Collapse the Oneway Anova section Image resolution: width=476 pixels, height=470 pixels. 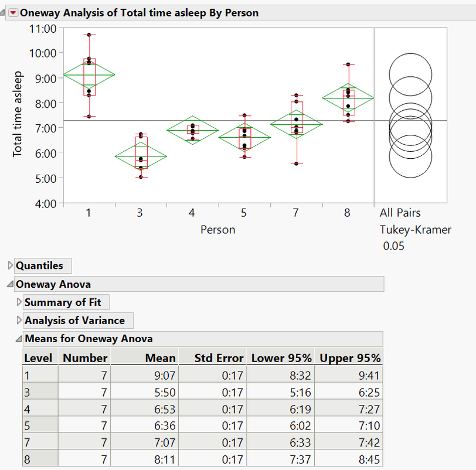pos(10,285)
